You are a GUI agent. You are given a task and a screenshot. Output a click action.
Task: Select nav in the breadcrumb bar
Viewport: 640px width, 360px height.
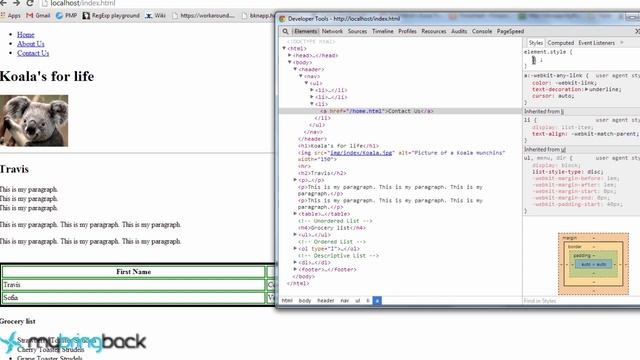345,301
